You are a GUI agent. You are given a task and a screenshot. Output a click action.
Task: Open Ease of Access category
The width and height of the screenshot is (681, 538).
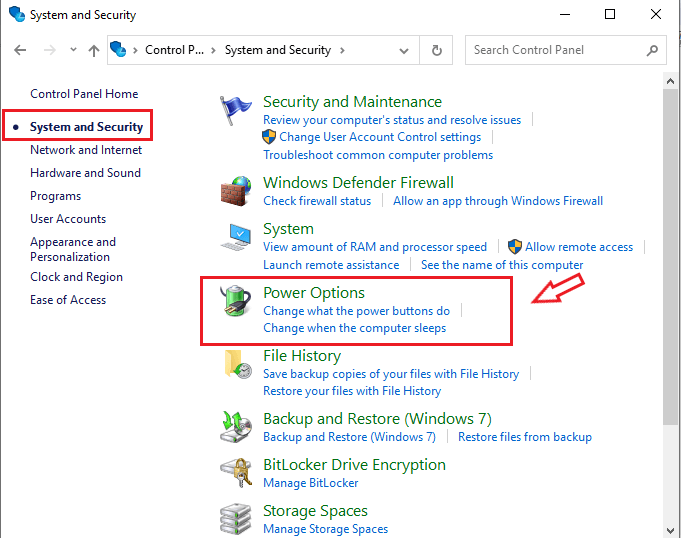[68, 300]
